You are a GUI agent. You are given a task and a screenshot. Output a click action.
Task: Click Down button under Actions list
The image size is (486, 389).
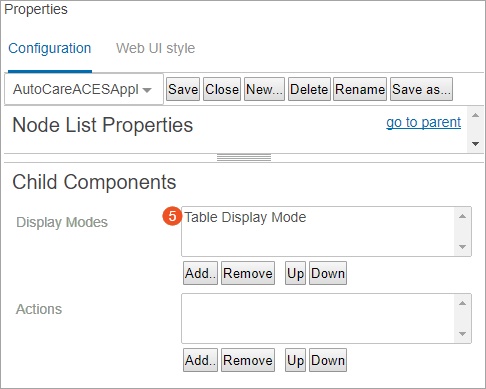click(x=328, y=360)
